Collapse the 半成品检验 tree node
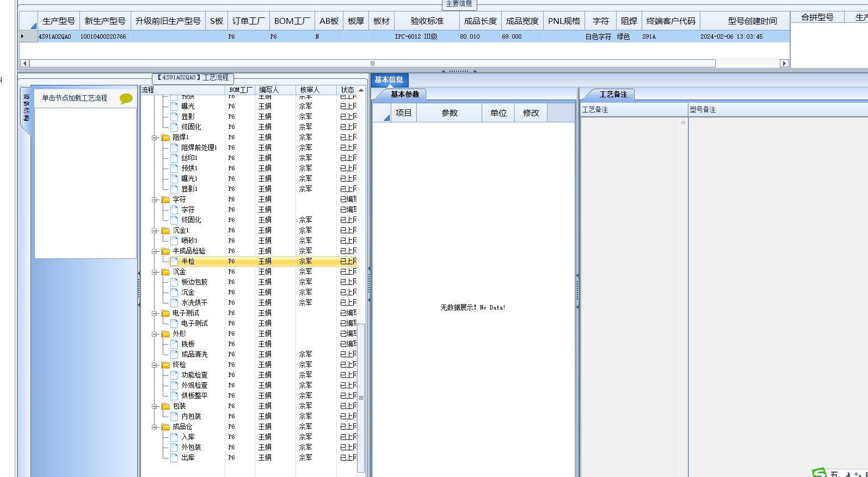 (155, 251)
